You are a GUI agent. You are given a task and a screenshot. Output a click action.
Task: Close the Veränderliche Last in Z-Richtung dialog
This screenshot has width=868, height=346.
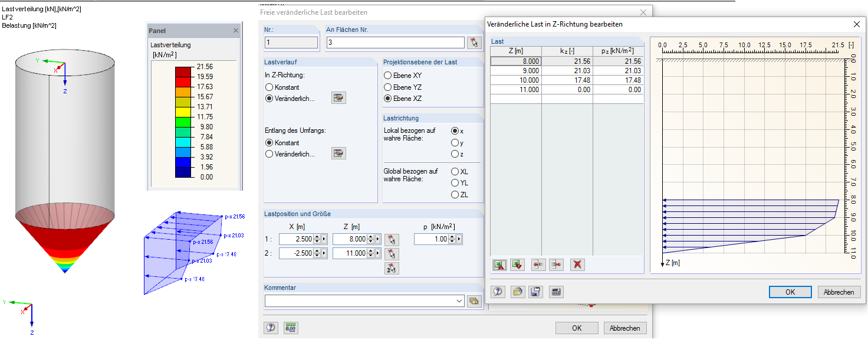coord(856,24)
